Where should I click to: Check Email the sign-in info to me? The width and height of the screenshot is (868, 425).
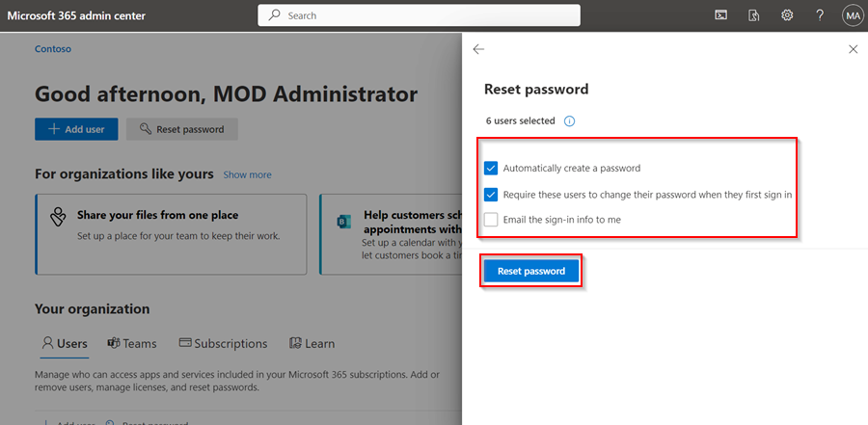pos(491,219)
